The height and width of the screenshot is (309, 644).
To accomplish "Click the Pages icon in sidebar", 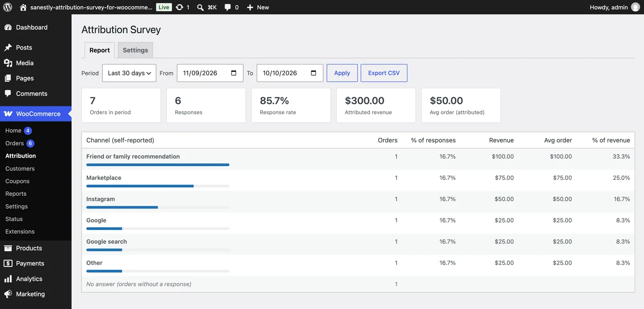I will pos(8,78).
